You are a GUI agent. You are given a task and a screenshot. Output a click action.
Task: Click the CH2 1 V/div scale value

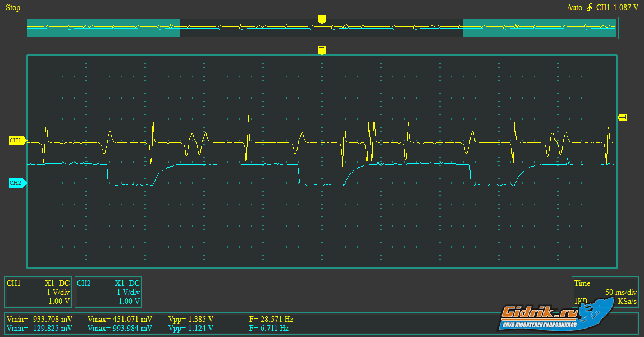(128, 292)
